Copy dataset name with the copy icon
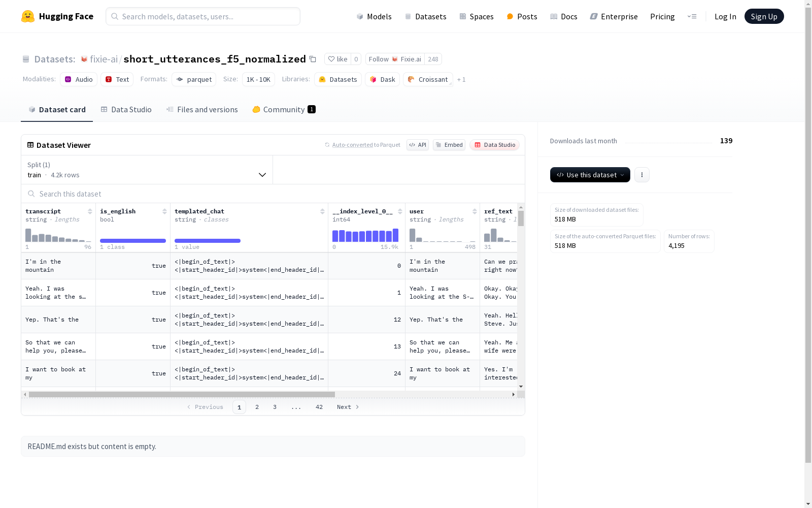Viewport: 812px width, 508px height. click(x=313, y=59)
